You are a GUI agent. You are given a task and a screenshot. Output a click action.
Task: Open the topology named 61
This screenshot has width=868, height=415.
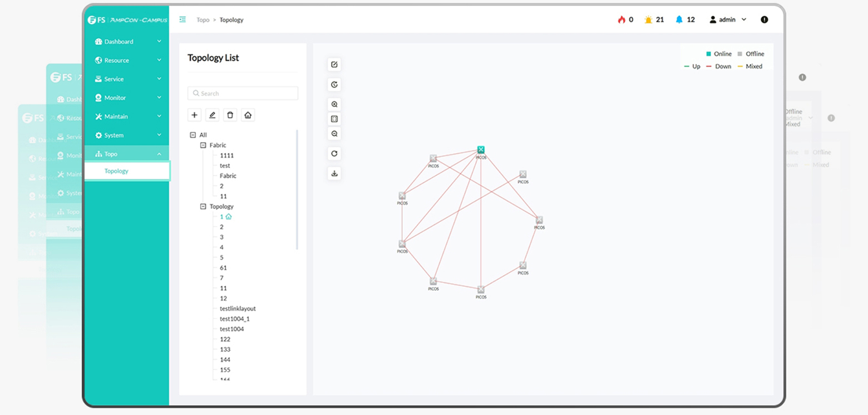[223, 268]
